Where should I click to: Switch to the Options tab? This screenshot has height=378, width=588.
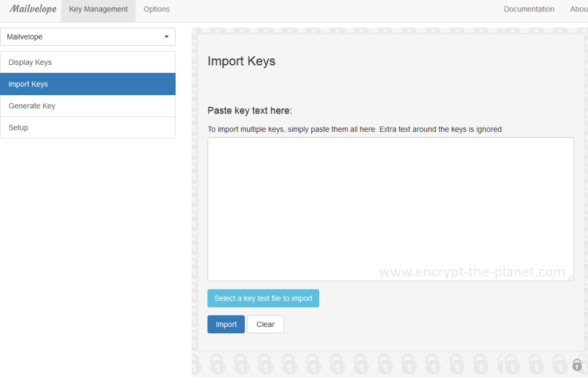click(156, 9)
